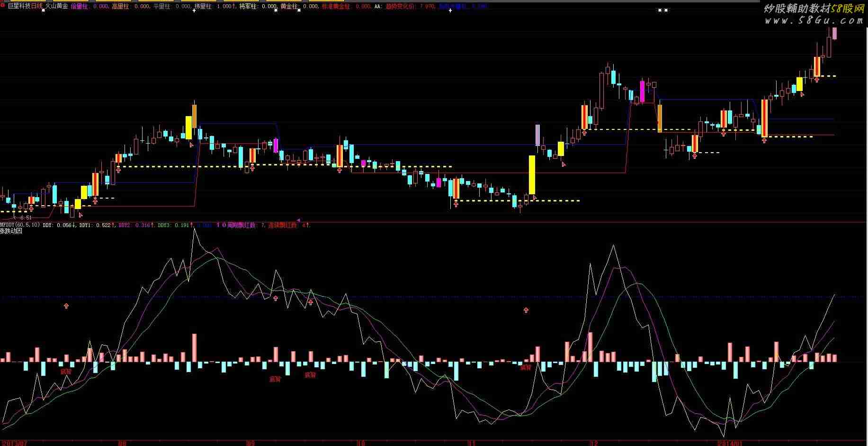Click the 2013/07 date marker on the time axis
This screenshot has width=868, height=446.
coord(15,443)
